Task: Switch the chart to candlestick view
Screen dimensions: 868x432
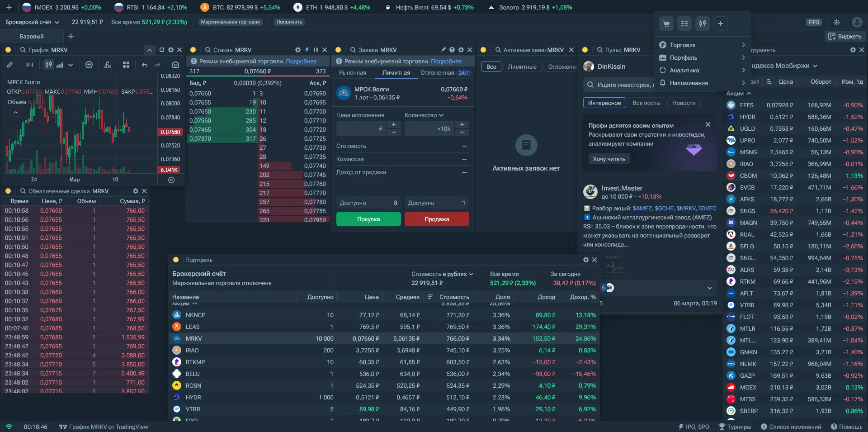Action: [x=48, y=65]
